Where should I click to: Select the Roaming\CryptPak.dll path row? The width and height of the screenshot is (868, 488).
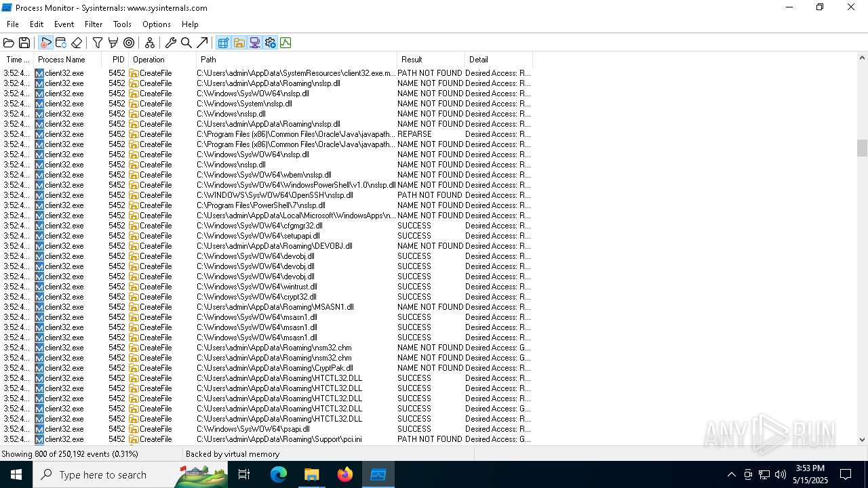point(267,368)
